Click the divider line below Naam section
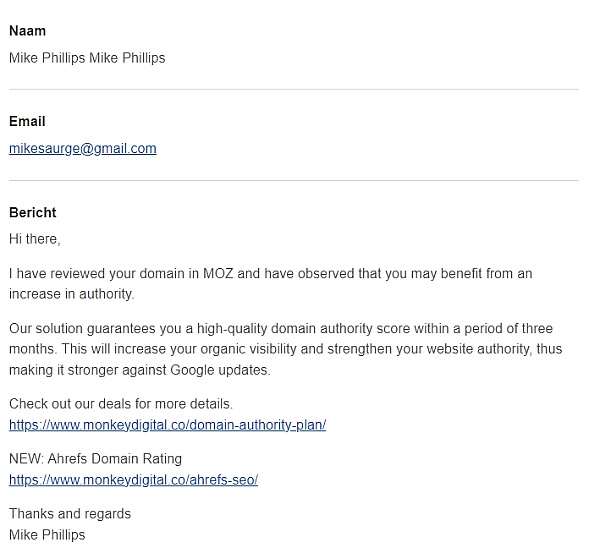 click(294, 90)
